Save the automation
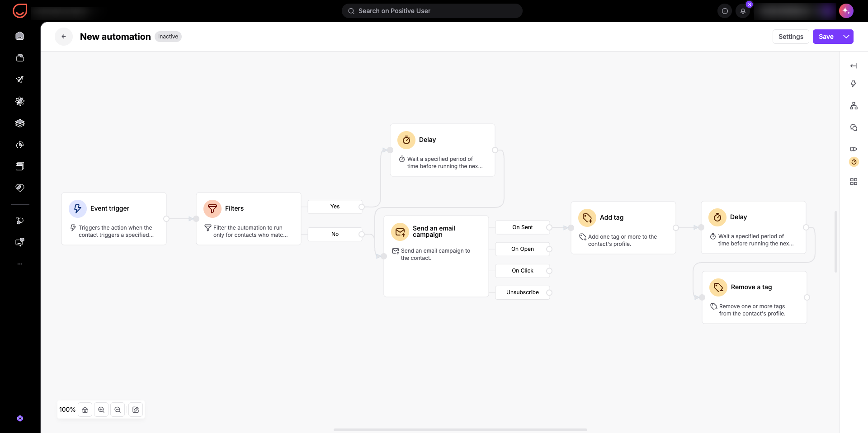Screen dimensions: 868x433 pyautogui.click(x=826, y=37)
